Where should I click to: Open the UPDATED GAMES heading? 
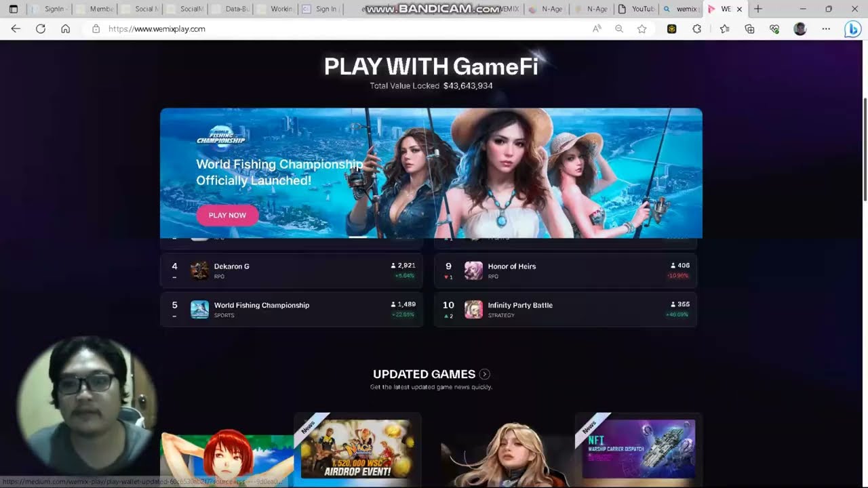pyautogui.click(x=424, y=374)
